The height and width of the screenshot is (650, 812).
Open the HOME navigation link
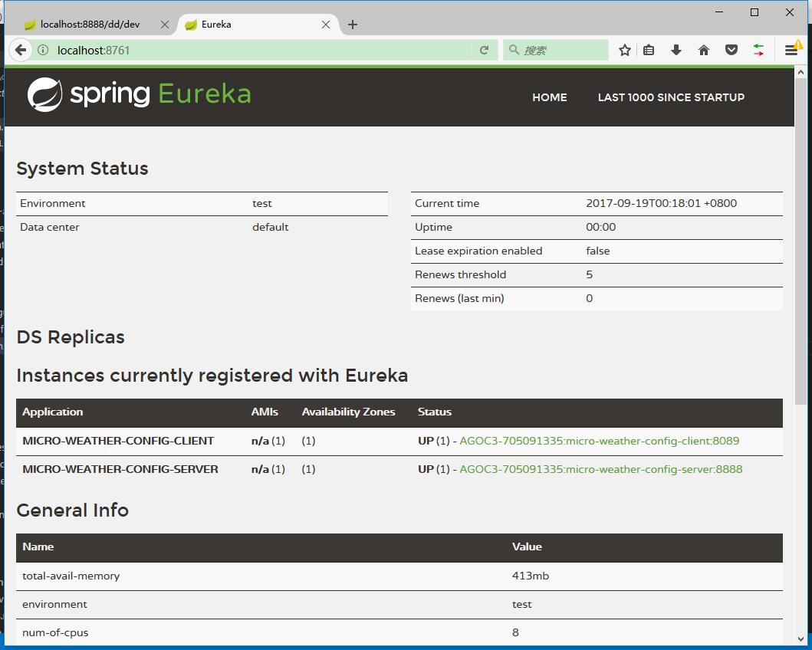pos(549,97)
